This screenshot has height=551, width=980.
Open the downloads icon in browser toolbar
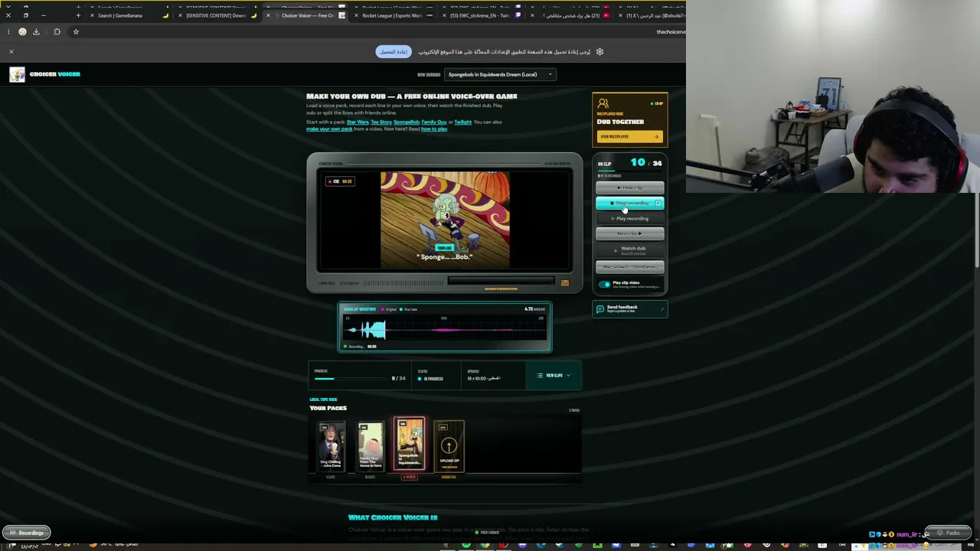pyautogui.click(x=36, y=31)
